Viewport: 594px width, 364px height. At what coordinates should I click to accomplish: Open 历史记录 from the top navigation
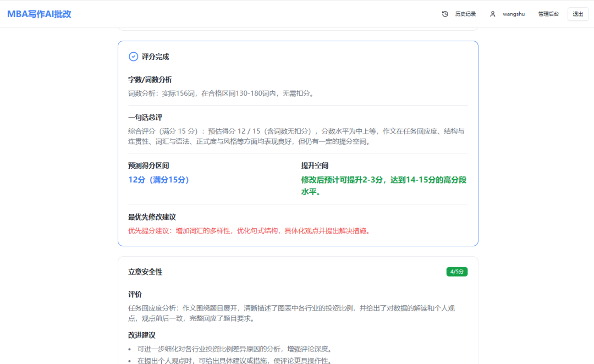tap(465, 14)
